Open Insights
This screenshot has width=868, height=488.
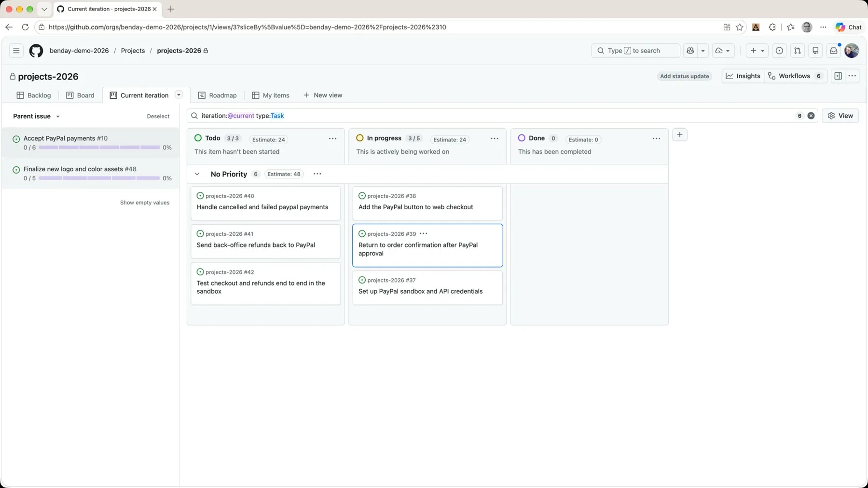pyautogui.click(x=743, y=76)
